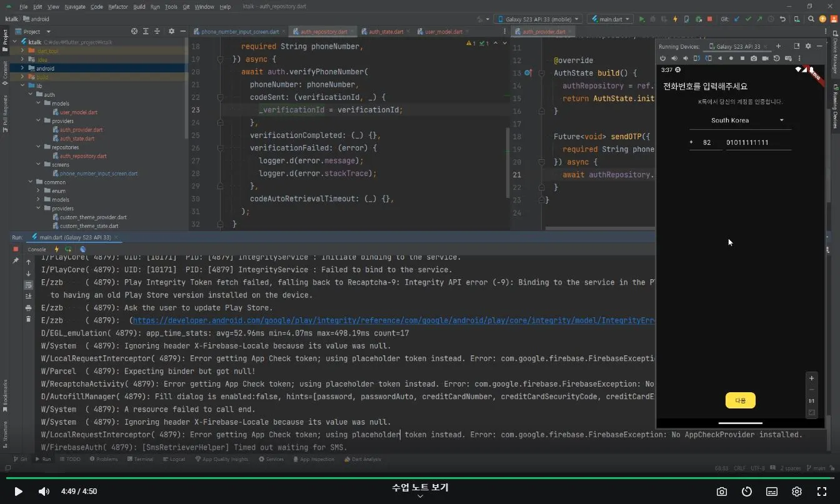Expand the enum folder in project tree
This screenshot has height=504, width=840.
pos(39,191)
